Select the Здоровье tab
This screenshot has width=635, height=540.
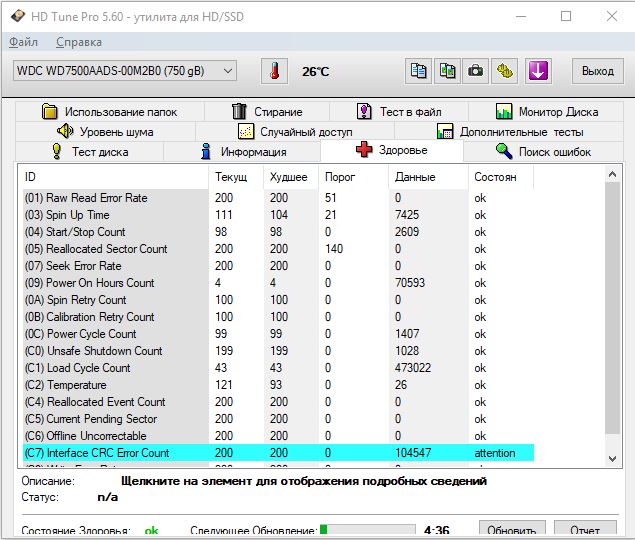click(392, 150)
